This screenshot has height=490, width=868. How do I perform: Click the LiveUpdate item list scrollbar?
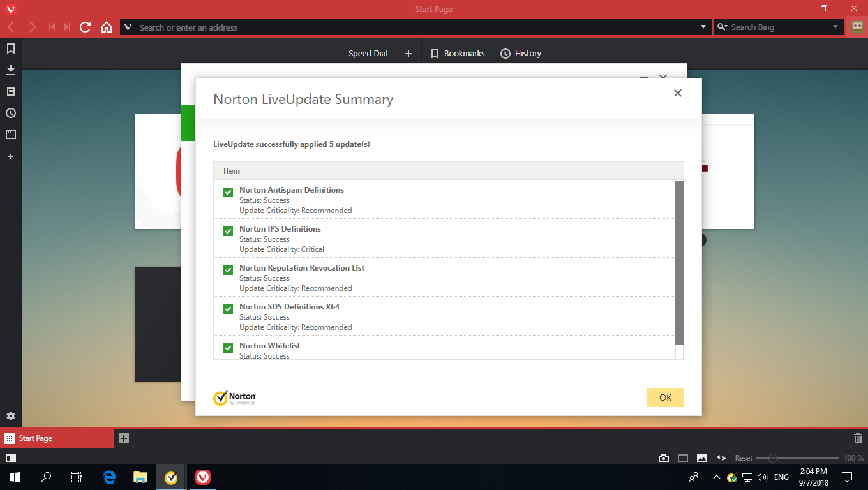(x=679, y=263)
